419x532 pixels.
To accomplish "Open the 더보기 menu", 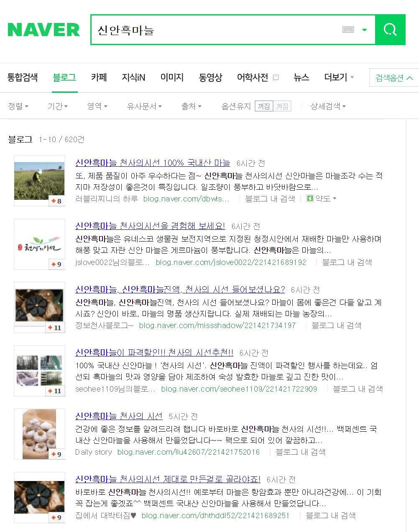I will point(339,77).
